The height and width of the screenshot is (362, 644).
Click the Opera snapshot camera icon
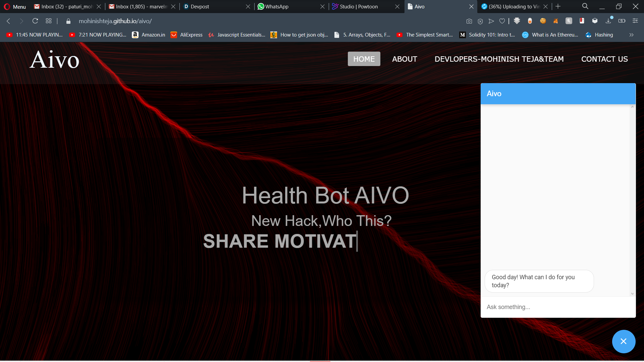click(469, 21)
